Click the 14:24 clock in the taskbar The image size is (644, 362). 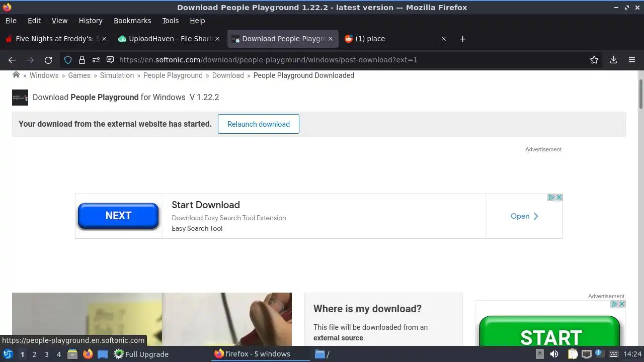(x=632, y=354)
